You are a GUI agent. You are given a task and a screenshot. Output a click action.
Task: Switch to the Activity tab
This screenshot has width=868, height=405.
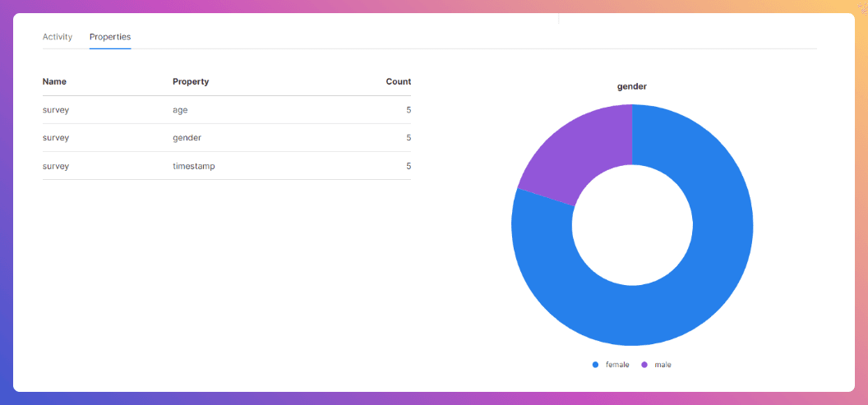58,37
